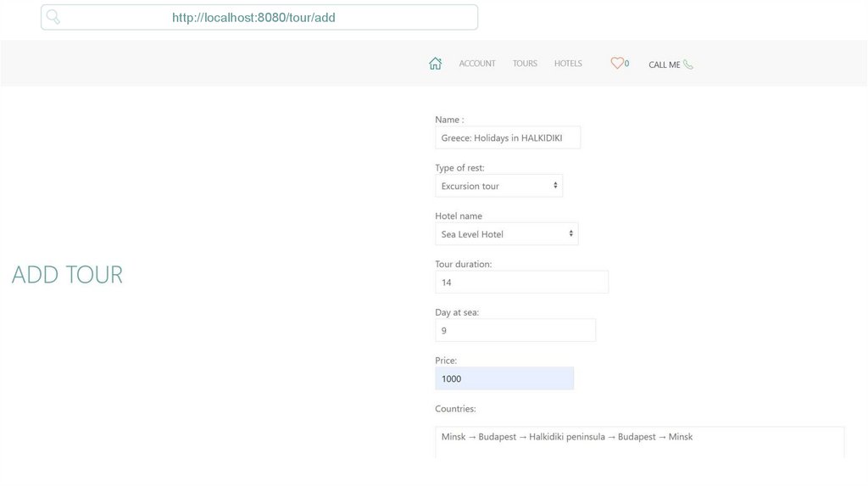Focus the tour Name input field
The height and width of the screenshot is (487, 868).
point(508,138)
